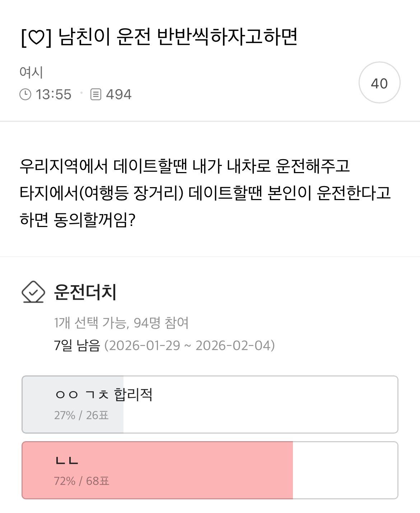Tap the 7일 남음 remaining time label
The image size is (420, 513).
click(x=76, y=346)
